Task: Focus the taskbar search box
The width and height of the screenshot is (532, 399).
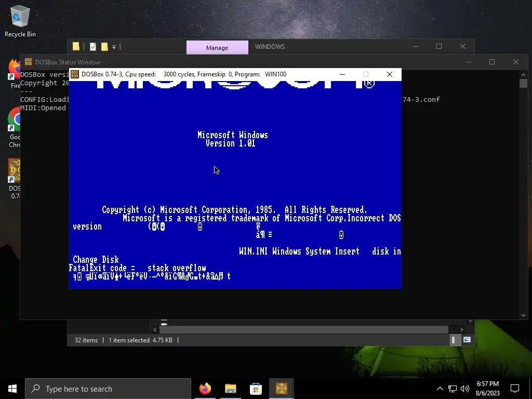Action: pyautogui.click(x=108, y=389)
